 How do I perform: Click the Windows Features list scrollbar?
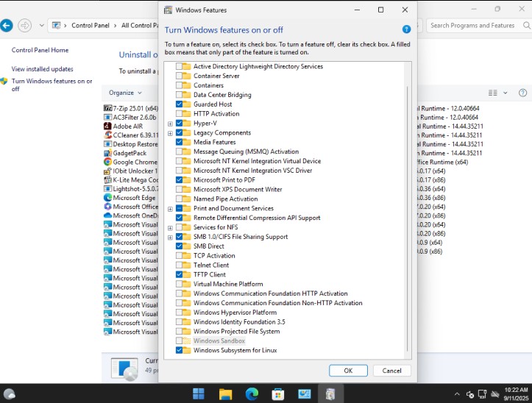[407, 219]
